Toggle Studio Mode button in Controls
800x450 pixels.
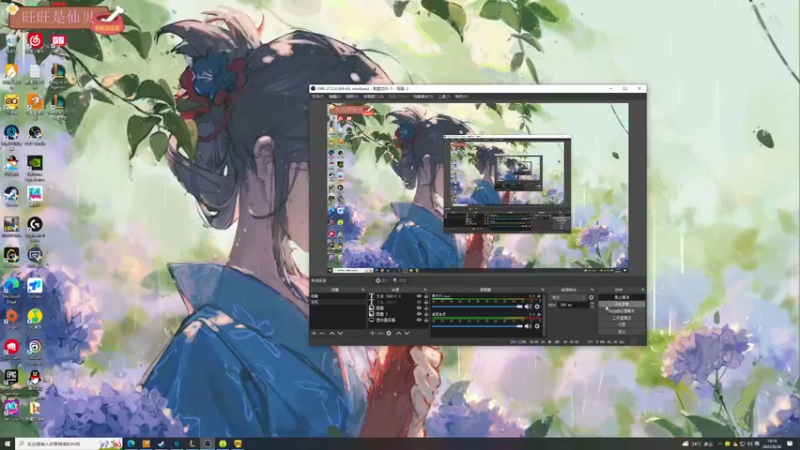(x=622, y=318)
